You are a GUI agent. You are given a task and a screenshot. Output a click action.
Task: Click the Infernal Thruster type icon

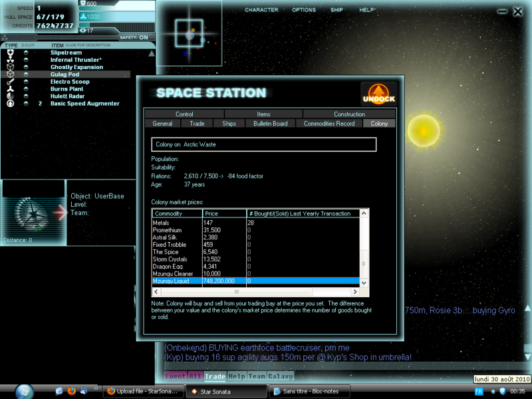tap(10, 60)
